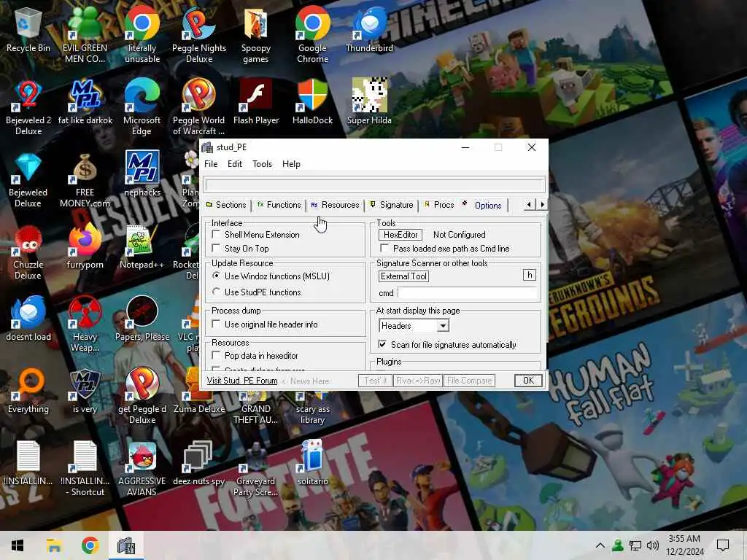Click the OK button
This screenshot has height=560, width=747.
[x=528, y=381]
